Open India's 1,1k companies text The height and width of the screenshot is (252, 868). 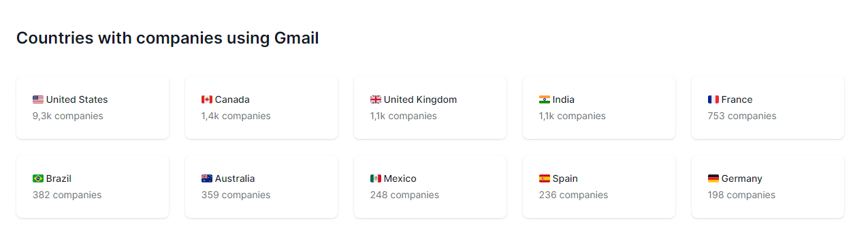pyautogui.click(x=572, y=116)
